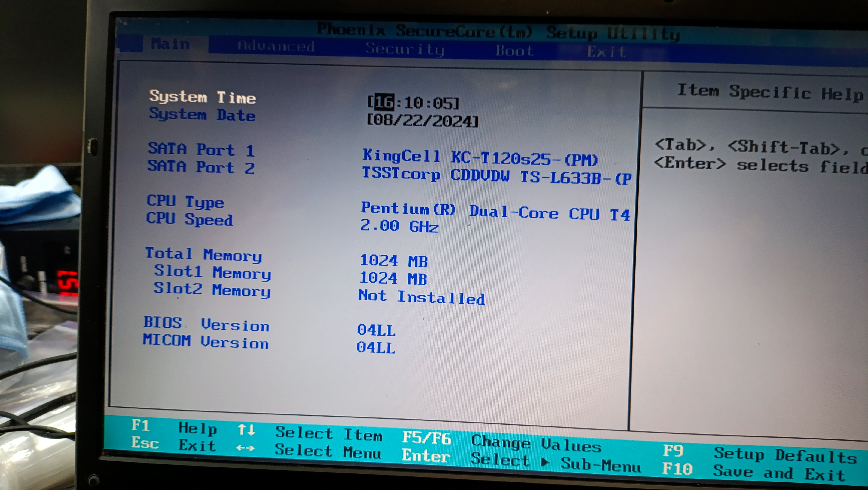Open the Main tab
Screen dimensions: 868x490
pos(170,45)
